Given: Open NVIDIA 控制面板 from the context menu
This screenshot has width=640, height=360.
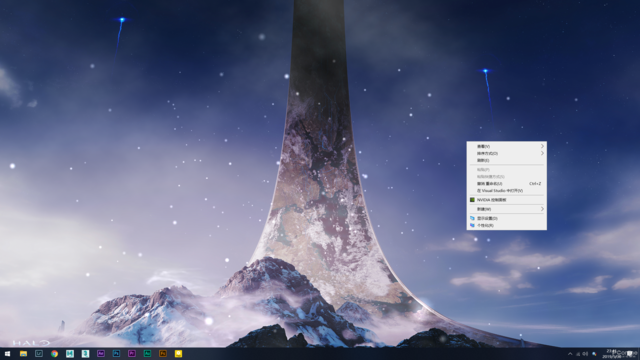Looking at the screenshot, I should (x=507, y=200).
